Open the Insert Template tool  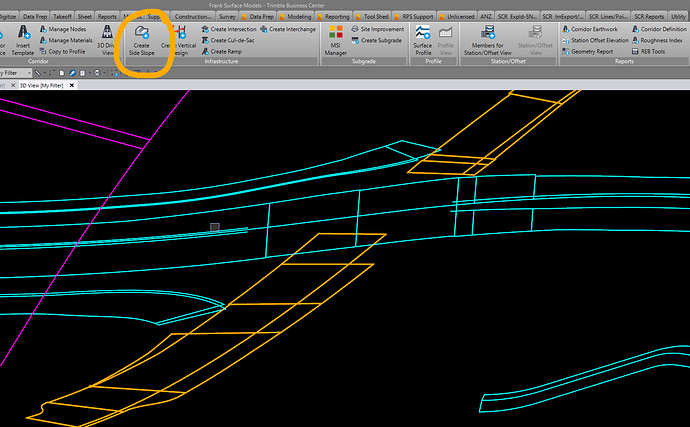coord(23,40)
